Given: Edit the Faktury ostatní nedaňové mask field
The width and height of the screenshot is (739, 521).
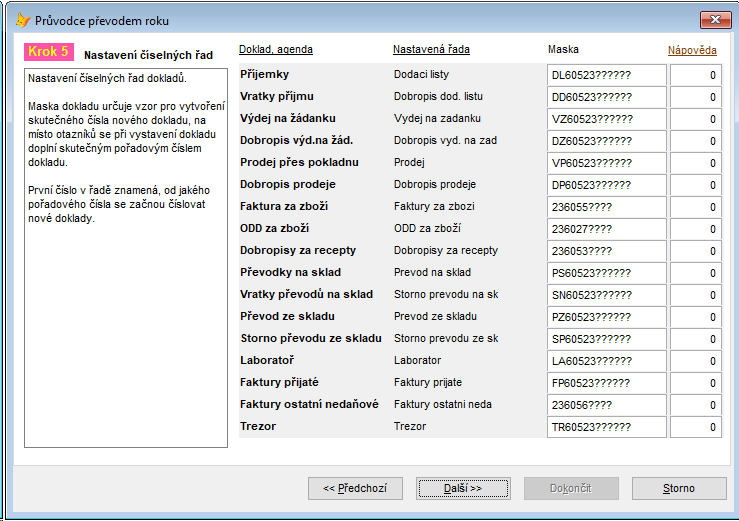Looking at the screenshot, I should click(607, 405).
